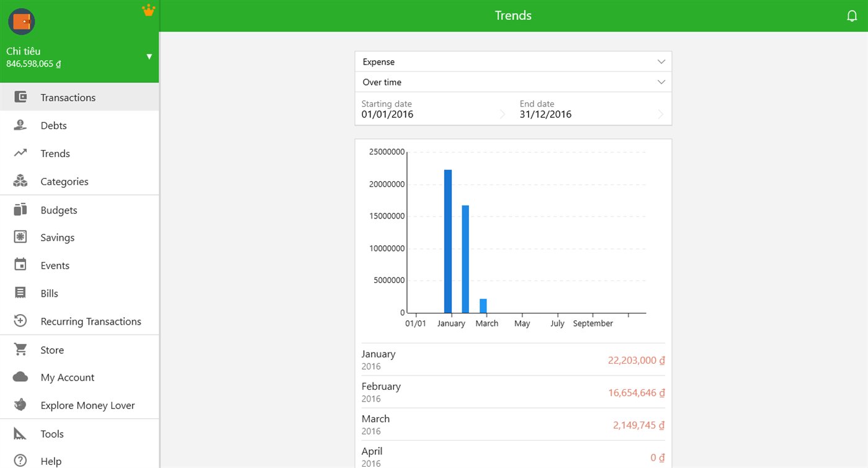Click the Savings safe icon

[20, 237]
